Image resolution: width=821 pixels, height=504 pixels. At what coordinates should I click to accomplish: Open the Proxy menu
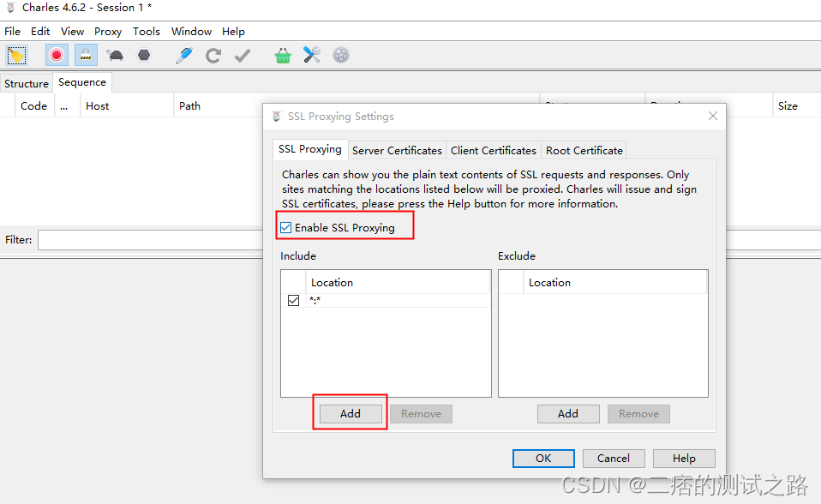(108, 32)
